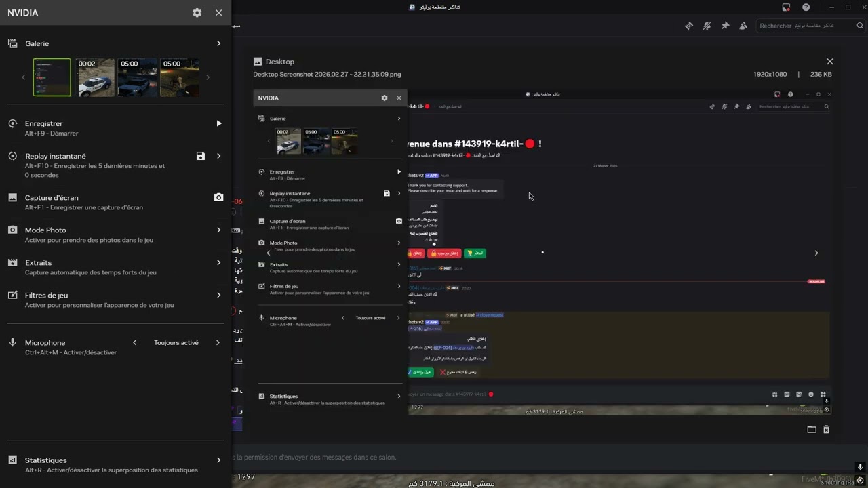Go to previous gallery thumbnails in NVIDIA panel
The image size is (868, 488).
point(23,77)
